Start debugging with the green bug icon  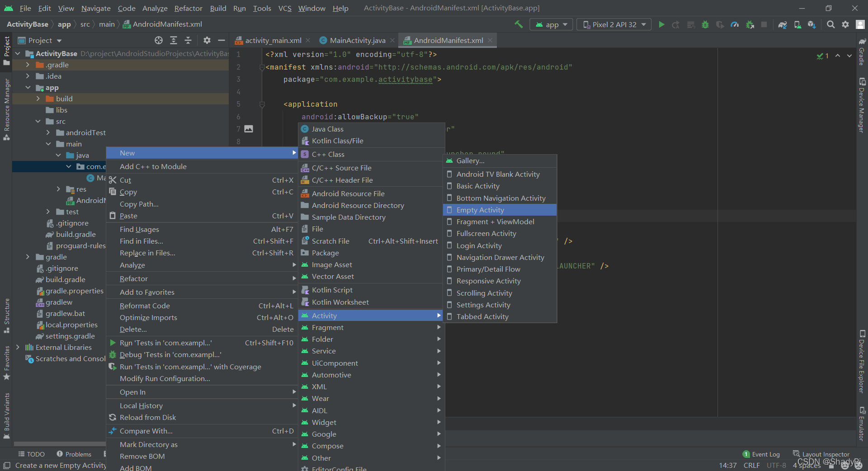[705, 24]
